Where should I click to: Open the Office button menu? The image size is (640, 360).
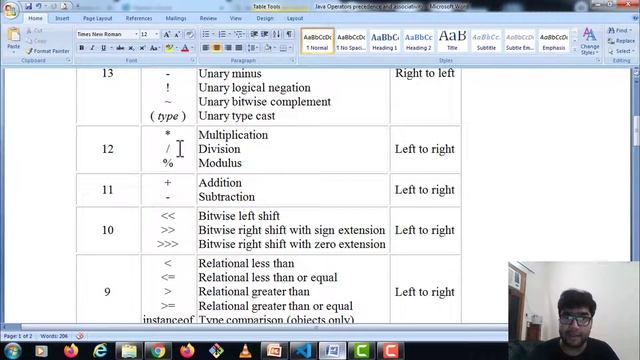click(10, 10)
